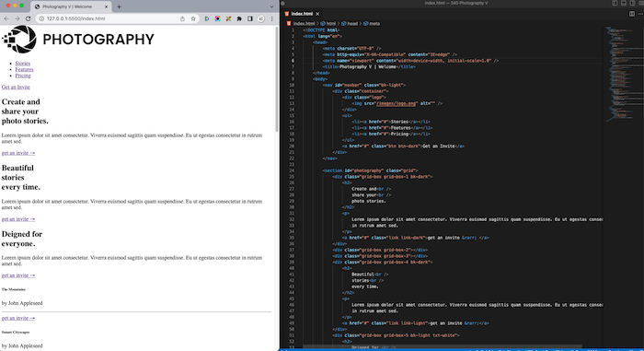This screenshot has height=351, width=644.
Task: Click the index.html breadcrumb item
Action: [302, 23]
